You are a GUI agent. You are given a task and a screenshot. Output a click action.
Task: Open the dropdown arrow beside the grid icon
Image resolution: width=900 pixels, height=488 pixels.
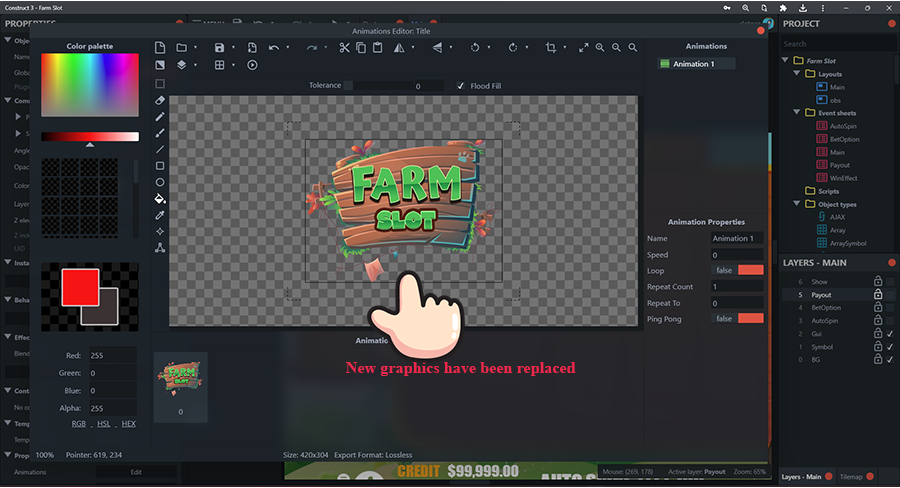(233, 65)
